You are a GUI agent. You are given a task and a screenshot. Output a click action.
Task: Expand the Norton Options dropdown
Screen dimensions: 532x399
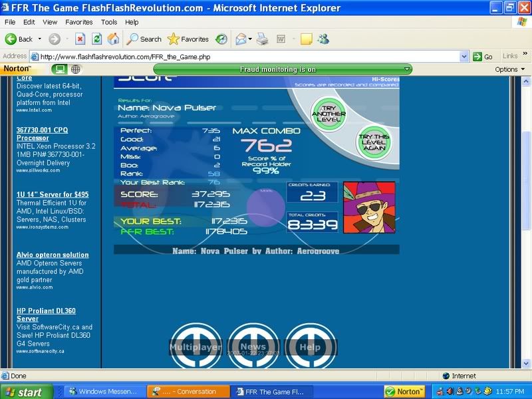click(509, 69)
